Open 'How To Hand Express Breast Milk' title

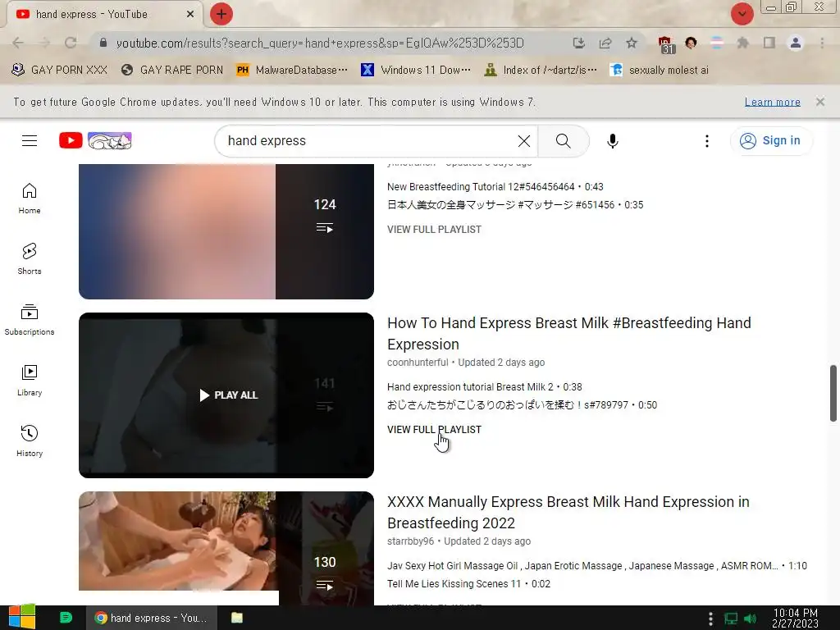[x=569, y=333]
